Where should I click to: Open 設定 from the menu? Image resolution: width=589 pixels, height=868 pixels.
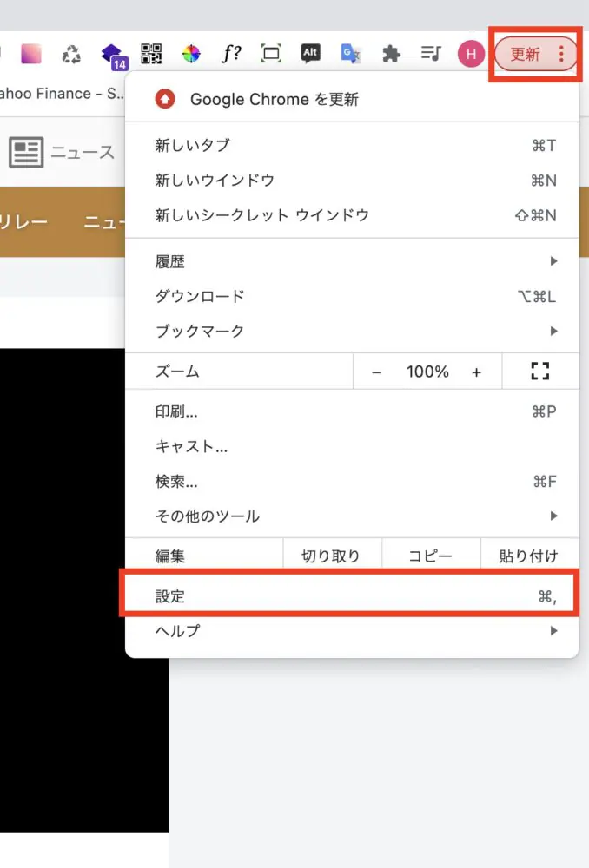pos(352,596)
